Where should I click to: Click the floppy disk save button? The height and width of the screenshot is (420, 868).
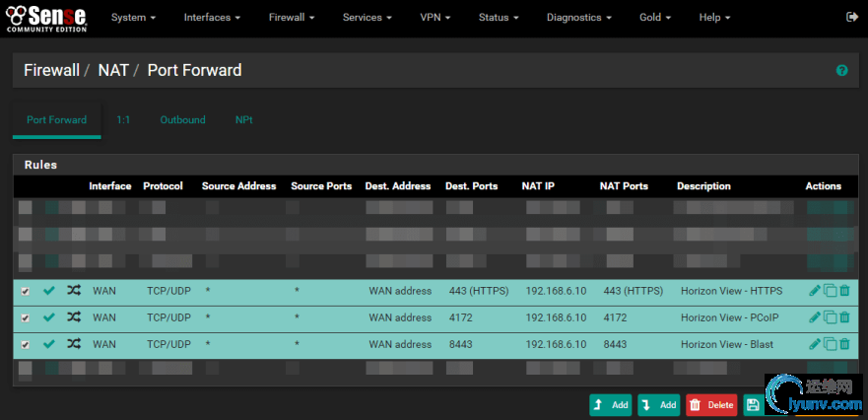click(753, 405)
